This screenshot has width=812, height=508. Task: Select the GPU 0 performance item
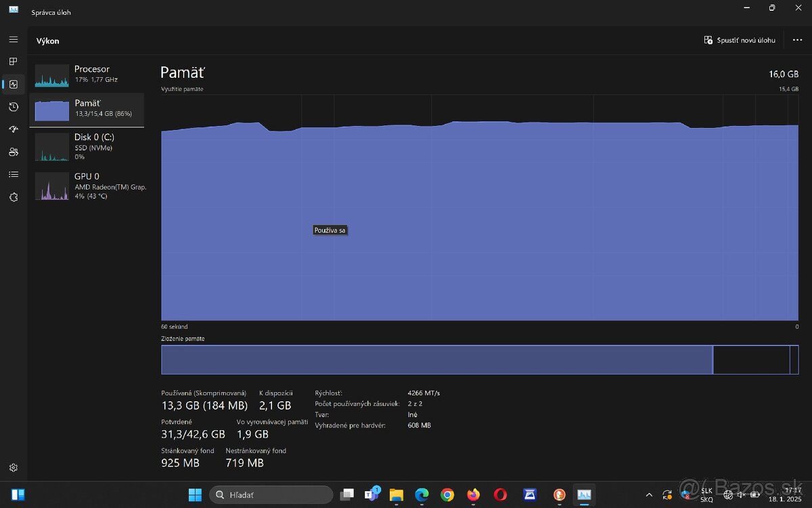point(87,186)
